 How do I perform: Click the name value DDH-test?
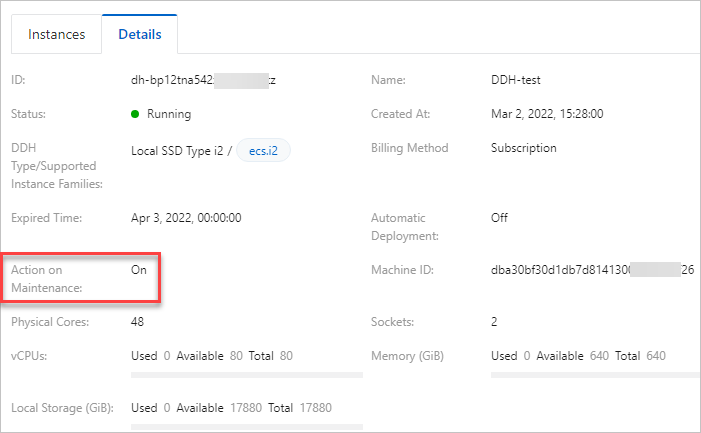[x=515, y=80]
